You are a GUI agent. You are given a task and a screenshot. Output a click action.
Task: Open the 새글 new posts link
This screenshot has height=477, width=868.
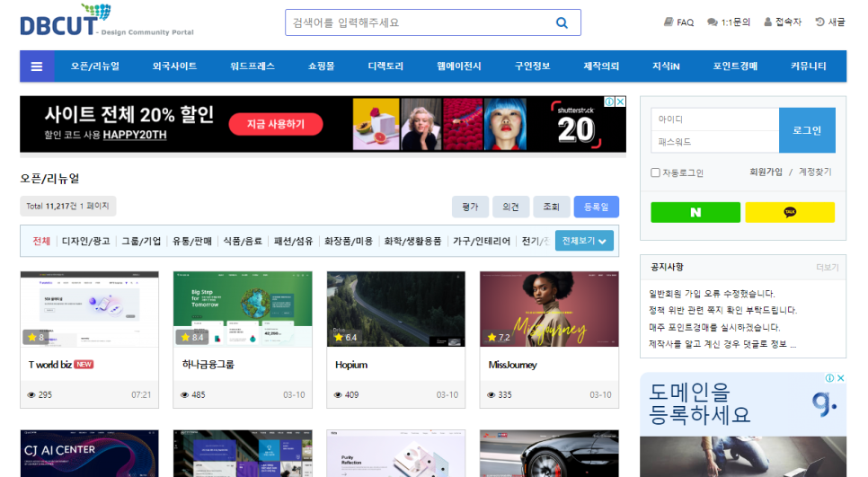click(829, 22)
